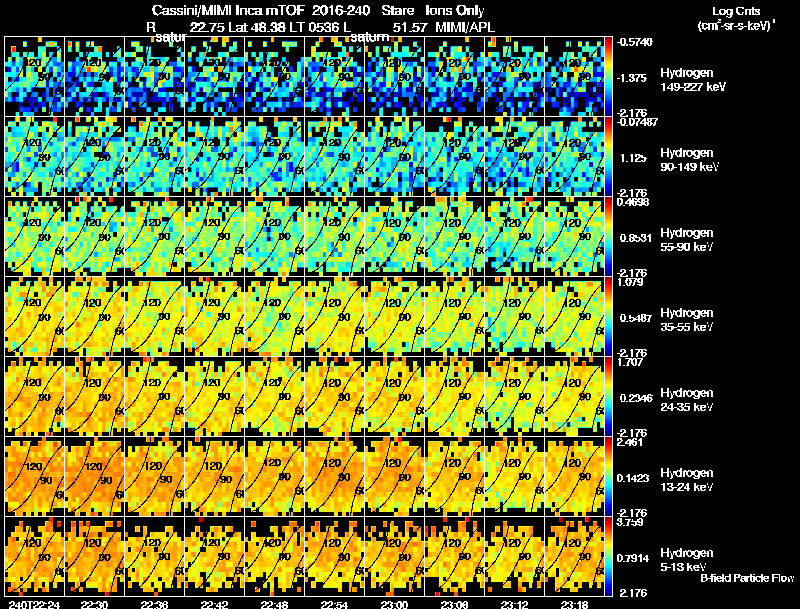Viewport: 800px width, 609px height.
Task: Click the 'Hydrogen 149-227 keV' row label
Action: (x=692, y=80)
